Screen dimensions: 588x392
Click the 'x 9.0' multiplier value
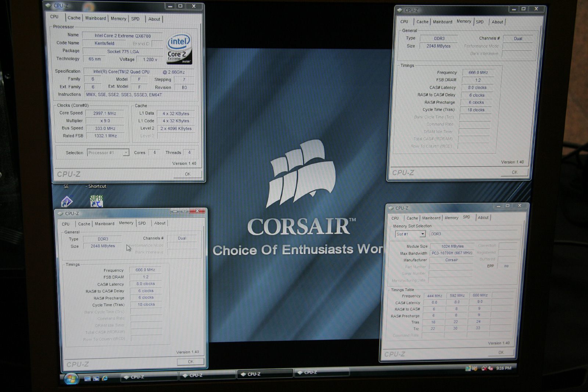point(105,121)
